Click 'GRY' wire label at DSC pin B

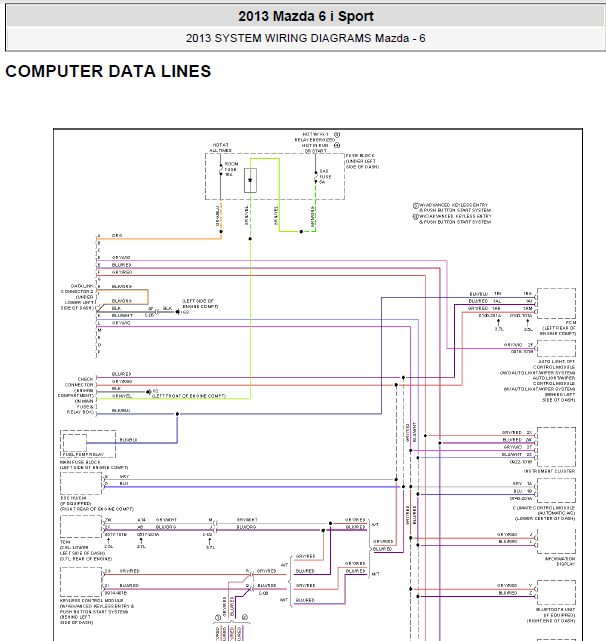(124, 477)
